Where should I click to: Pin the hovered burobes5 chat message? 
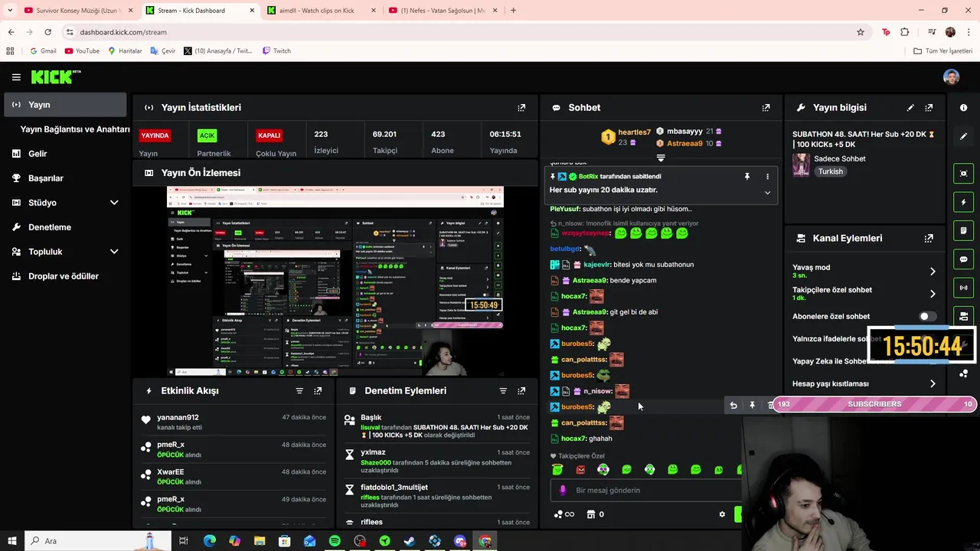752,406
